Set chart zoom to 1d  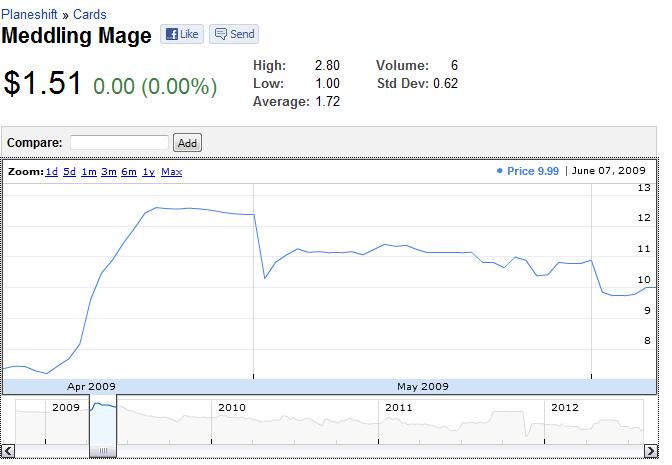(x=51, y=172)
